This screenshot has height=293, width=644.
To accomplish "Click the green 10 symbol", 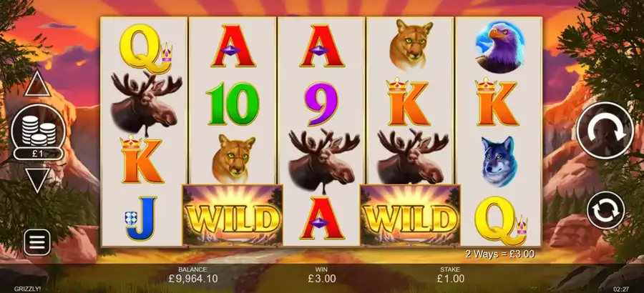I will tap(233, 103).
